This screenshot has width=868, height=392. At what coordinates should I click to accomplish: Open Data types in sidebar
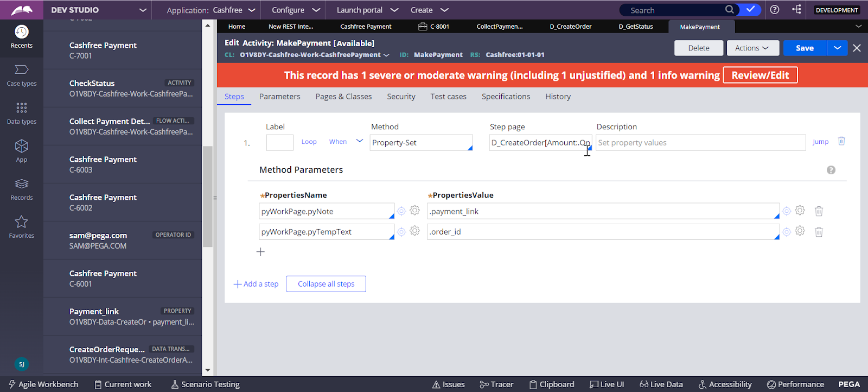[x=22, y=113]
